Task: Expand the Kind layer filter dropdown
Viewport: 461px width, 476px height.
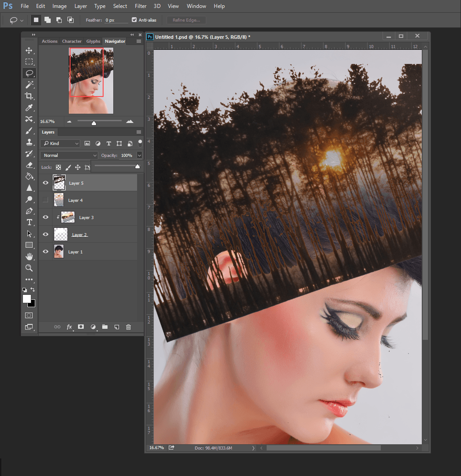Action: click(60, 144)
